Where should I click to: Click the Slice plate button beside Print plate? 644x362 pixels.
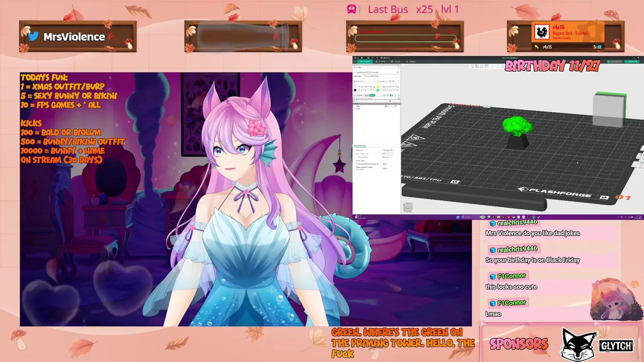click(614, 61)
